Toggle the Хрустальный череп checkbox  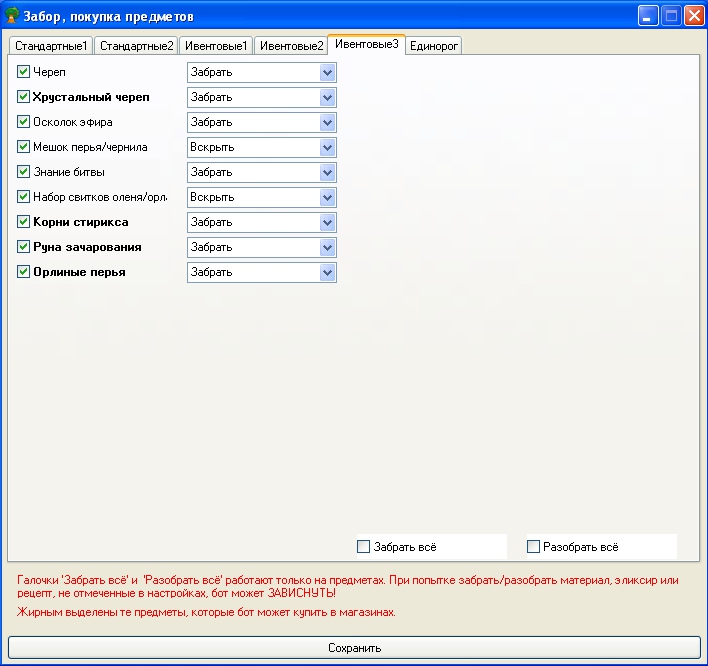pos(24,97)
